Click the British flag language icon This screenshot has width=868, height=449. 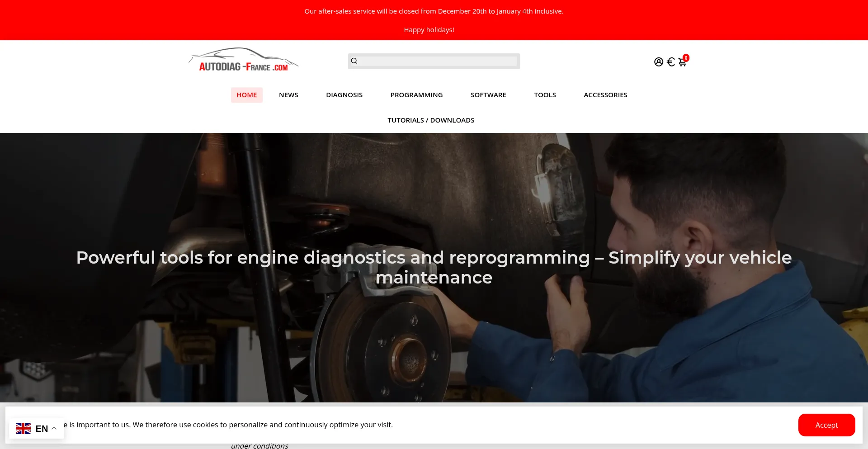pos(23,428)
